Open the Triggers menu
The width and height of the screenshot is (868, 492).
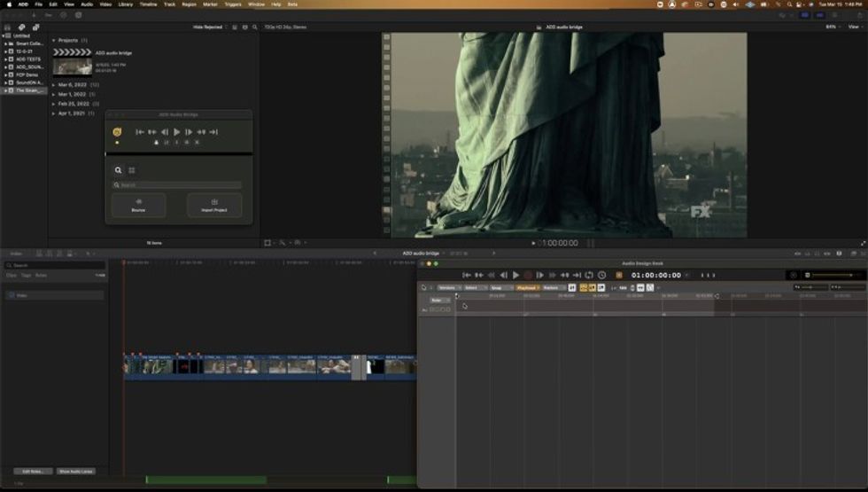click(233, 4)
